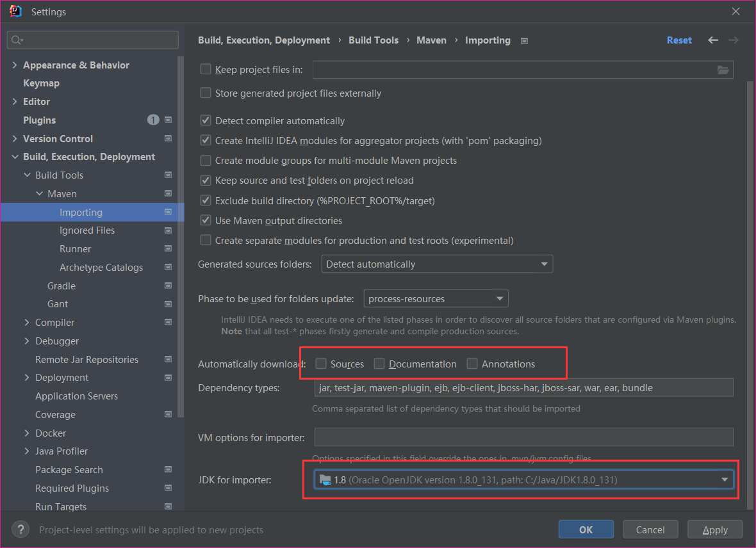Screen dimensions: 756x548
Task: Click project-level icon on Gant row
Action: [x=168, y=304]
